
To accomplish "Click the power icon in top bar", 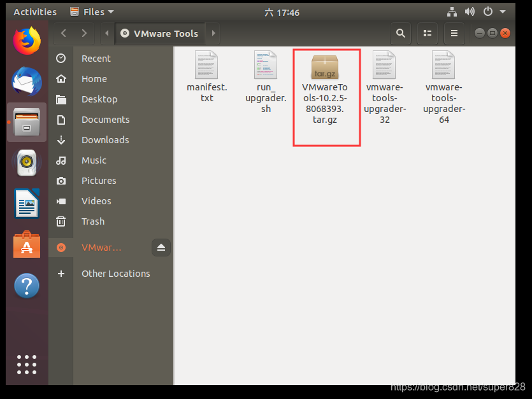I will tap(488, 12).
